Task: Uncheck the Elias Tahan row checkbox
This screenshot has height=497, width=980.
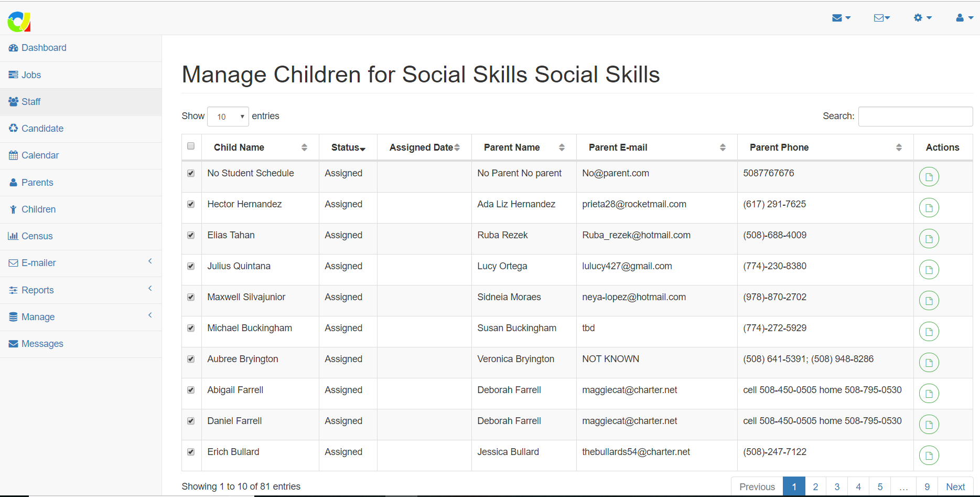Action: tap(191, 235)
